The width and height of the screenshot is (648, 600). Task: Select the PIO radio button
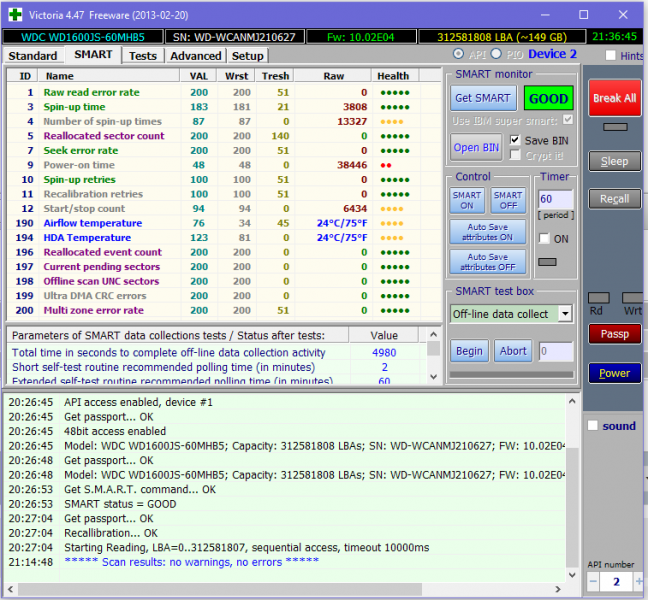tap(496, 54)
